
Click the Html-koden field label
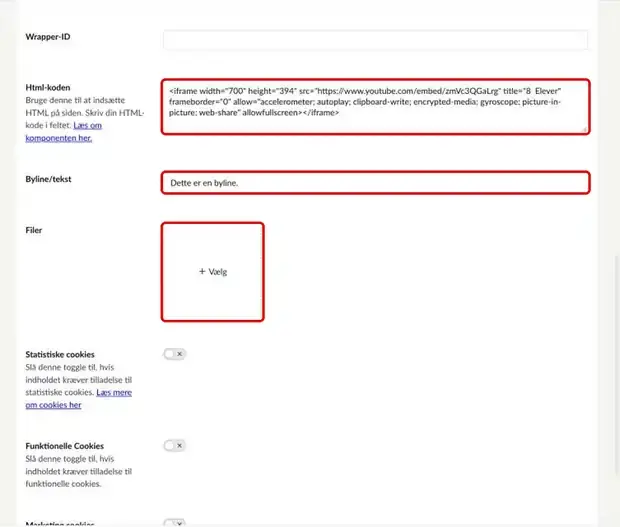[x=48, y=87]
